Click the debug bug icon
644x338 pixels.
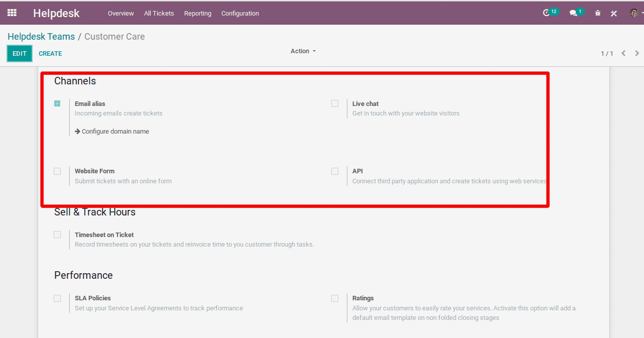point(598,13)
